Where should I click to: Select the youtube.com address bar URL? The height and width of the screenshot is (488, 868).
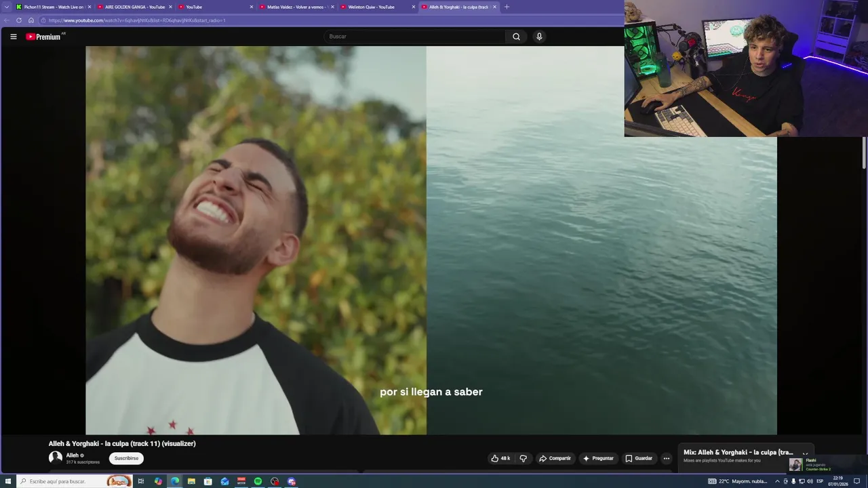pyautogui.click(x=137, y=20)
